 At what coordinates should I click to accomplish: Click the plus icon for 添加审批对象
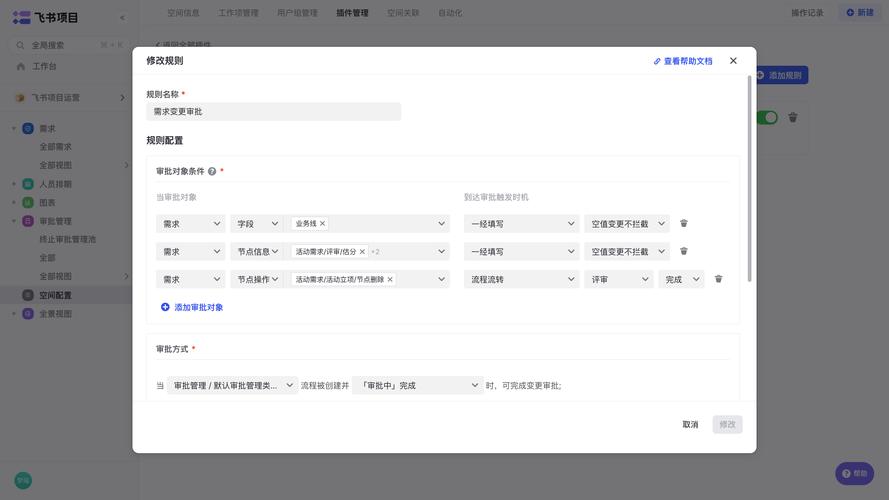pyautogui.click(x=165, y=307)
